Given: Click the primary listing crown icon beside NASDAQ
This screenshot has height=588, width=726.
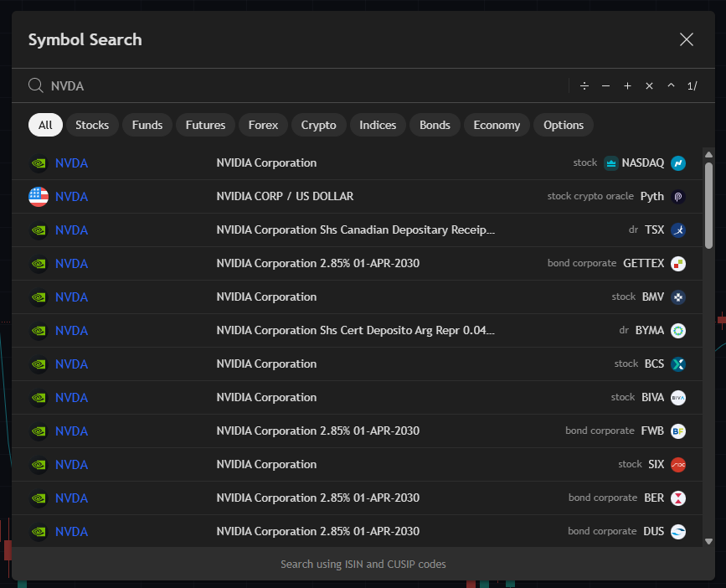Looking at the screenshot, I should click(x=611, y=163).
